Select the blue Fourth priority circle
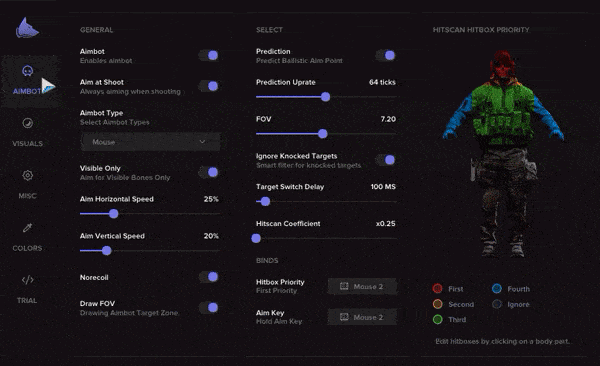The image size is (600, 366). tap(497, 289)
